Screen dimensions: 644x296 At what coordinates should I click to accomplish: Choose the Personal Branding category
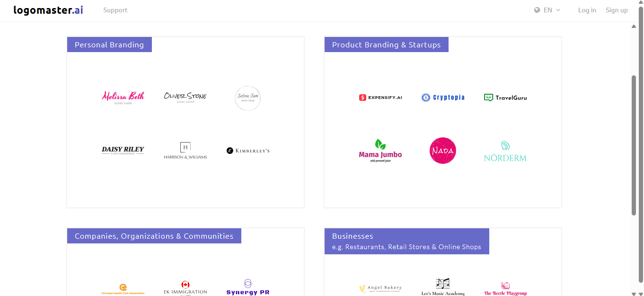(x=109, y=45)
